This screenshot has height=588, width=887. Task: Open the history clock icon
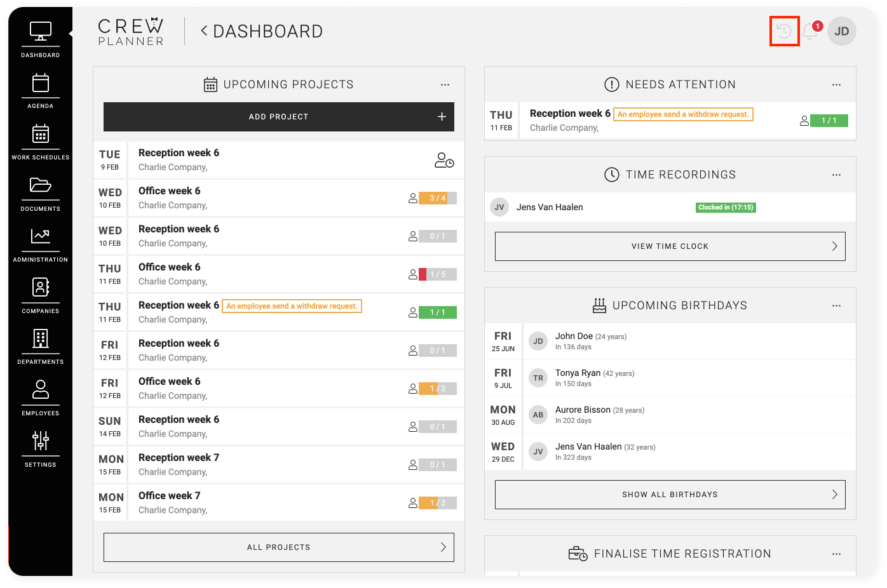click(784, 31)
